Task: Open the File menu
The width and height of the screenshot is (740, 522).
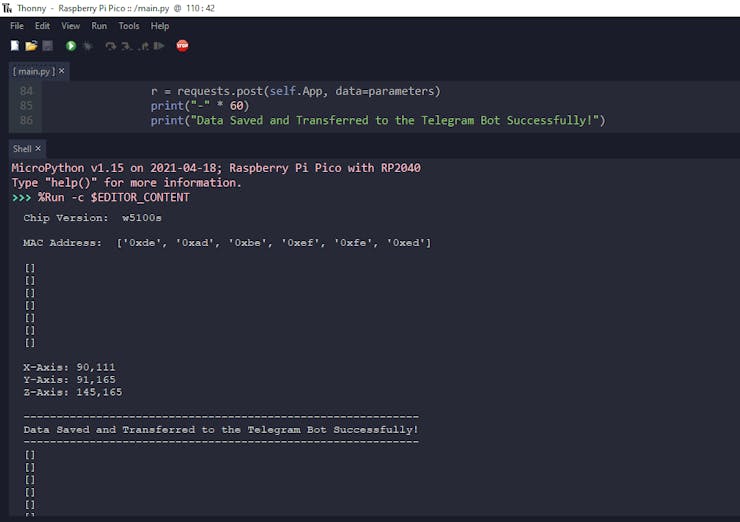Action: [x=17, y=26]
